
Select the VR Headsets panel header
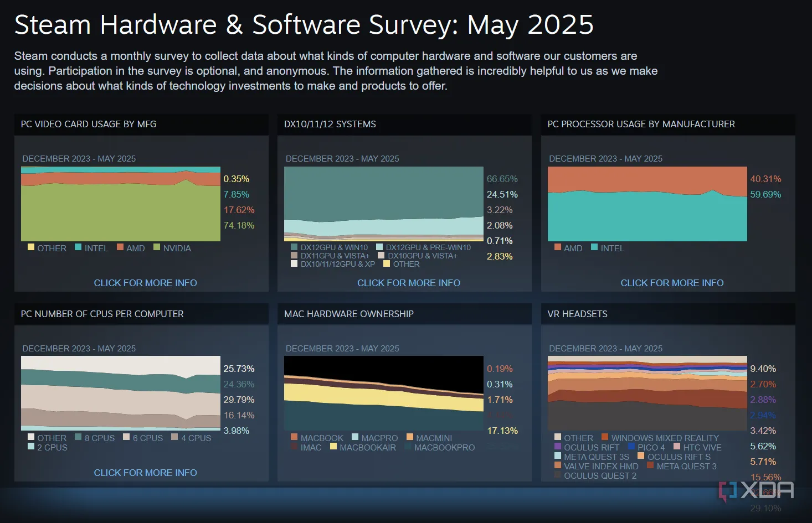click(577, 314)
